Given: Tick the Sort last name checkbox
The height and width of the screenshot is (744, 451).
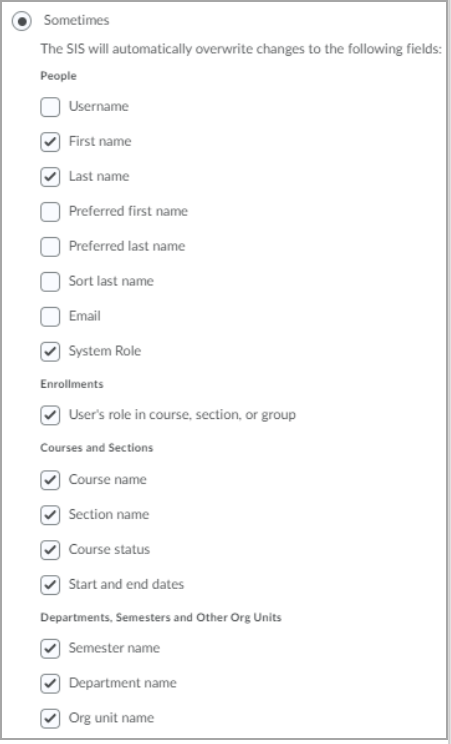Looking at the screenshot, I should (50, 282).
